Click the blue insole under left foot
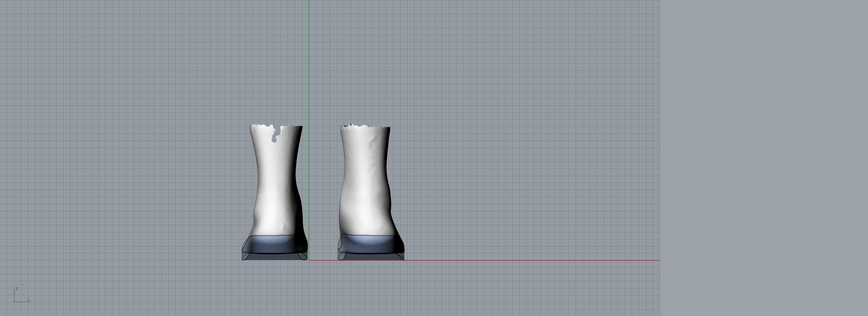Screen dimensions: 868x316 [274, 245]
